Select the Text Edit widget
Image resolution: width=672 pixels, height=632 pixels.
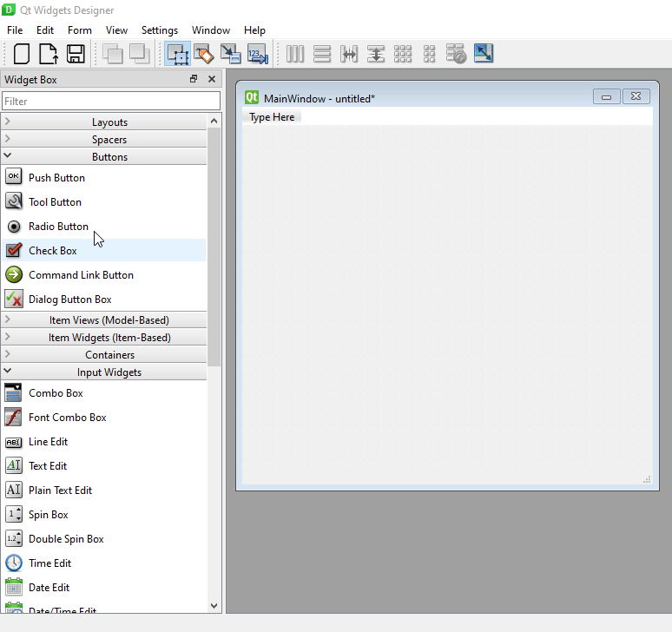tap(104, 465)
